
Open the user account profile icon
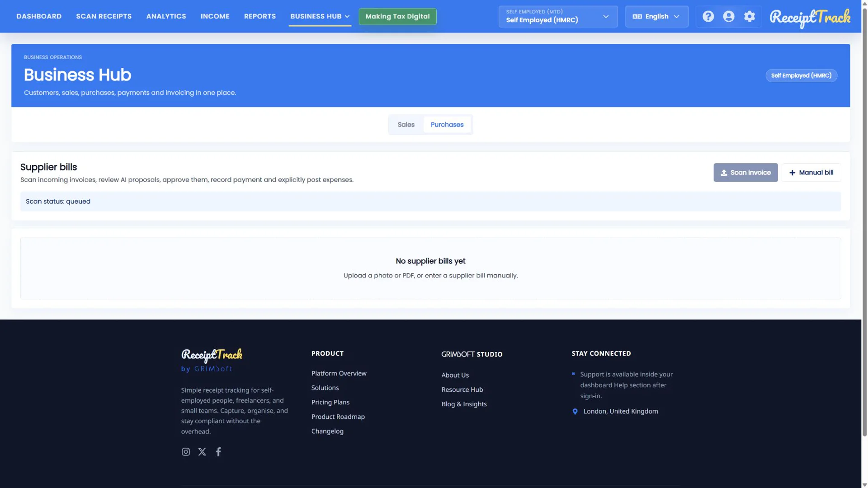click(729, 17)
